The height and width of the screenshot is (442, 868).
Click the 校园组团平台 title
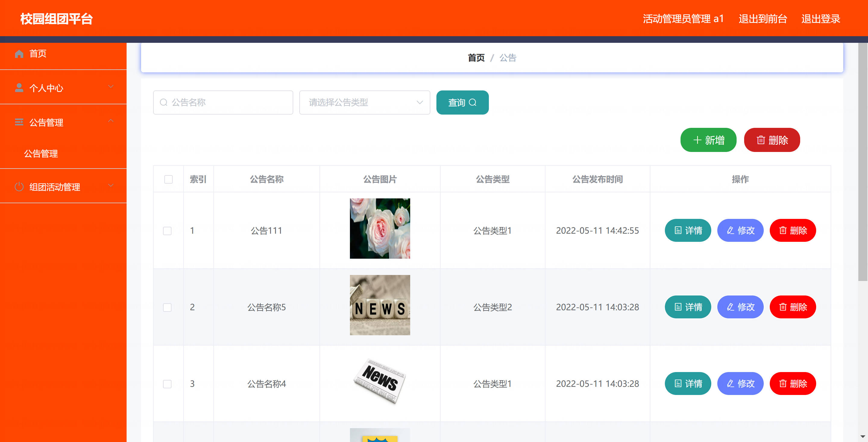(56, 19)
